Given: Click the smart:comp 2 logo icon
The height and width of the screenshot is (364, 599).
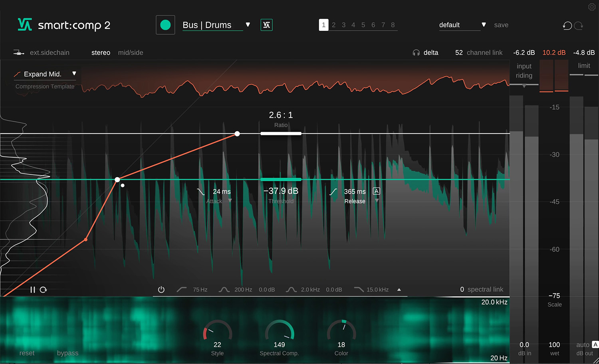Looking at the screenshot, I should click(x=25, y=25).
